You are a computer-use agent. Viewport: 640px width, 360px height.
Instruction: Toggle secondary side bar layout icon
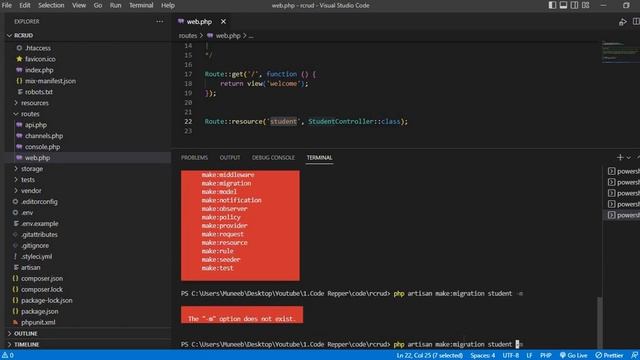[x=574, y=5]
